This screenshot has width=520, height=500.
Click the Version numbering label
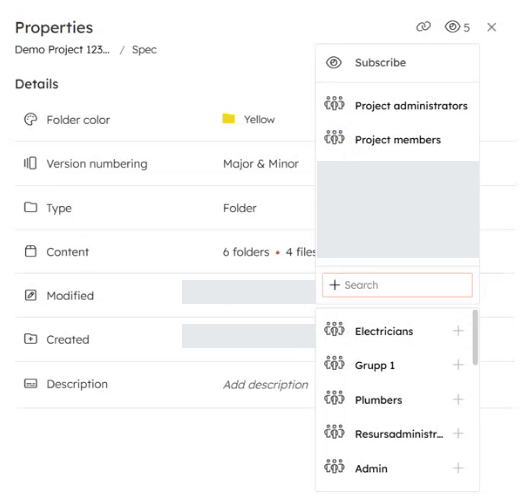pos(97,164)
